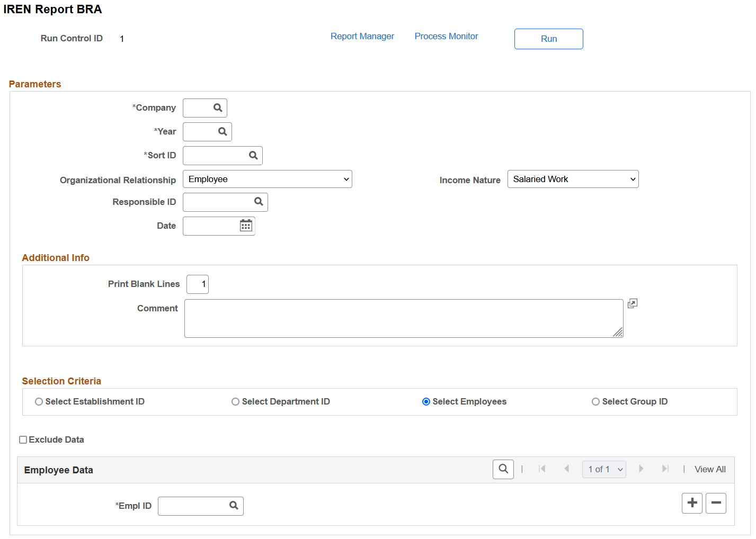Open the Date calendar picker
The image size is (756, 539).
coord(246,226)
